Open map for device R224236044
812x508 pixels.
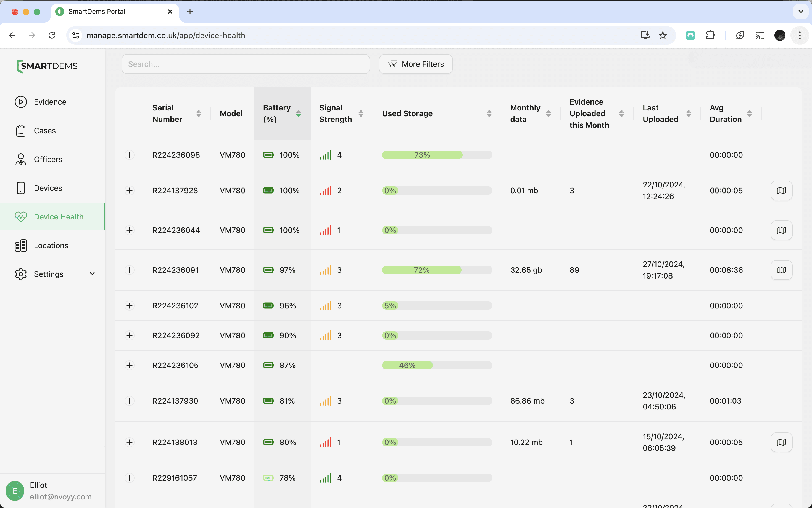pos(781,230)
